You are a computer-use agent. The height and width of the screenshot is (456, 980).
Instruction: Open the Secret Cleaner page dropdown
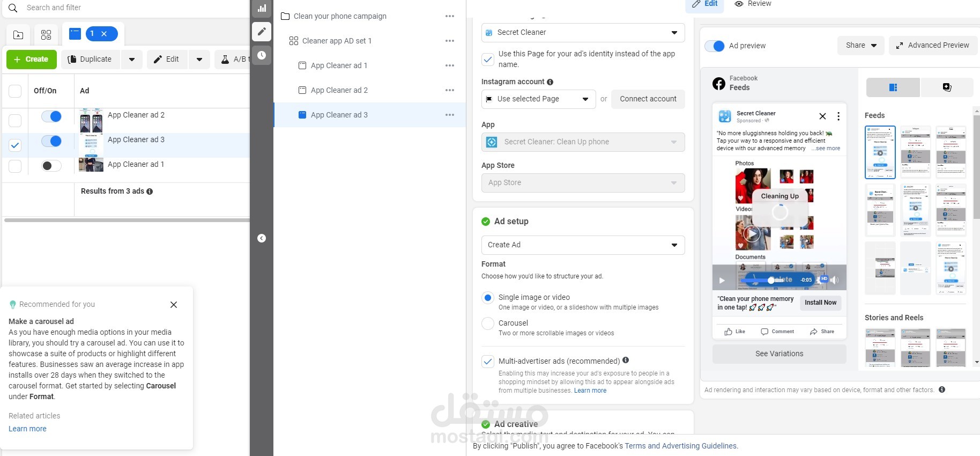pyautogui.click(x=583, y=33)
